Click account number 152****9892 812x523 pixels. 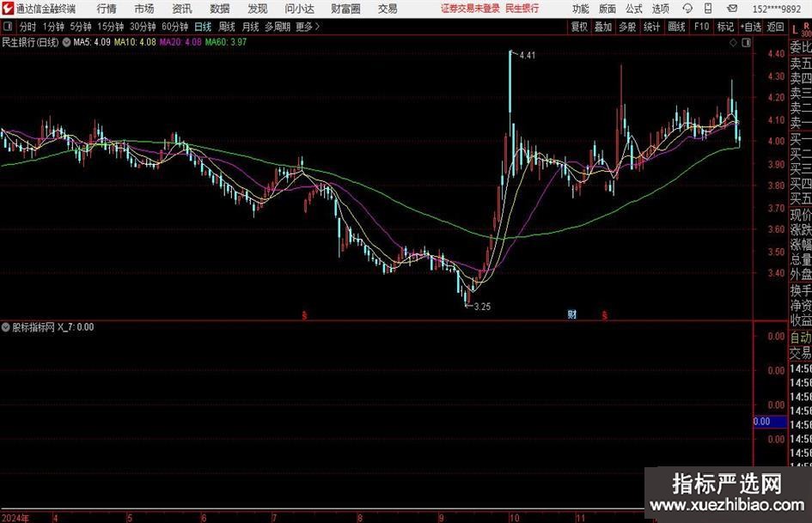point(776,9)
